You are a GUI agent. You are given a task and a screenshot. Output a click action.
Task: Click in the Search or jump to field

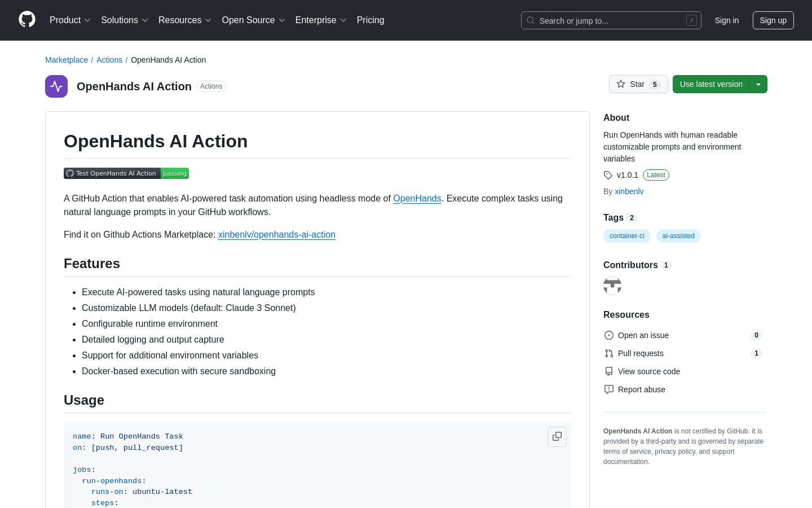tap(611, 20)
